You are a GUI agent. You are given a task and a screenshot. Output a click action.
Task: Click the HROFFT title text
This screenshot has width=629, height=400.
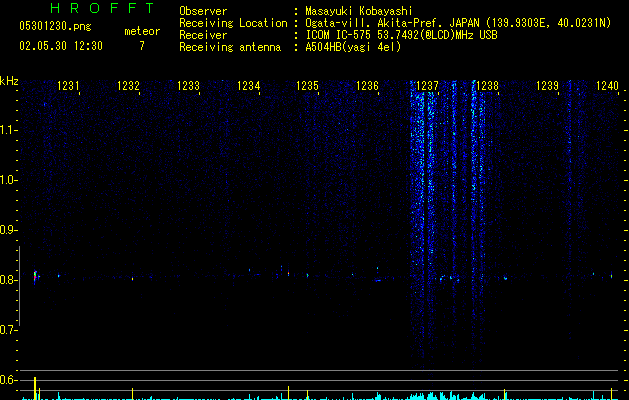103,8
